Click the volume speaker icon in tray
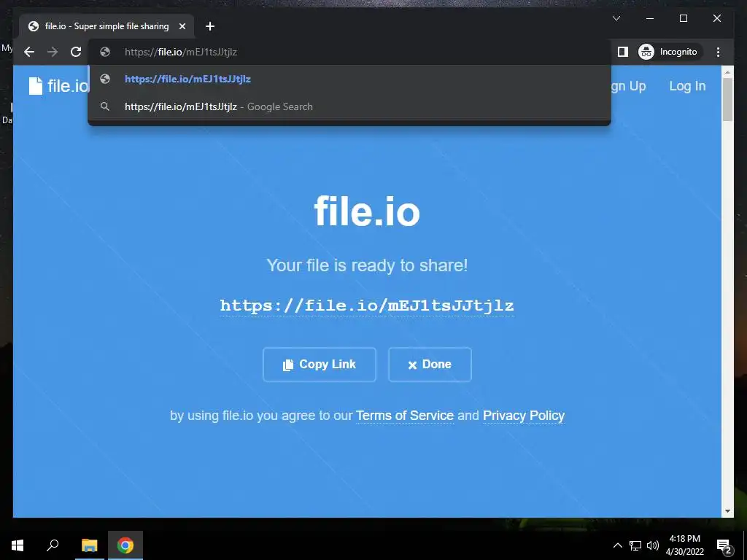The image size is (747, 560). pyautogui.click(x=653, y=545)
